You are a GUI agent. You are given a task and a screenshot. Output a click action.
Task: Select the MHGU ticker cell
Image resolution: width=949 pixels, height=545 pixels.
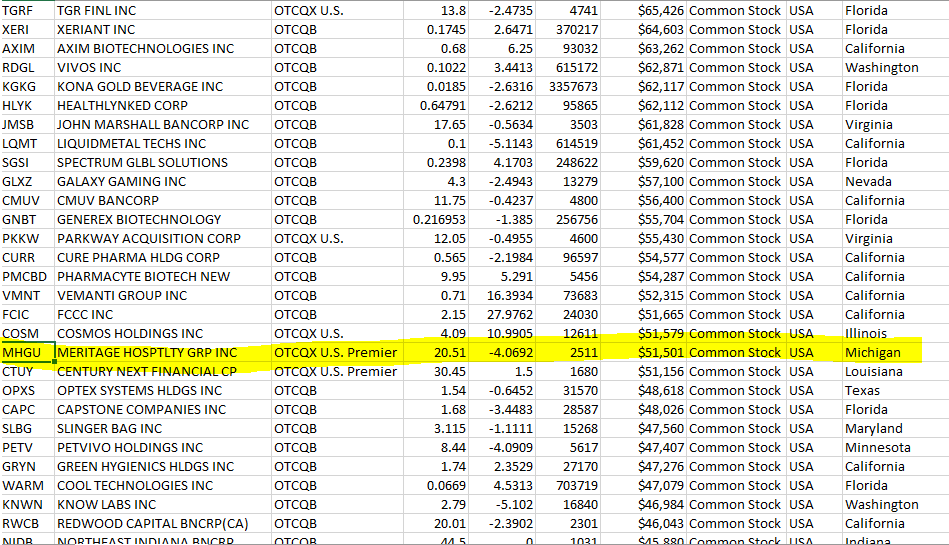click(x=27, y=352)
